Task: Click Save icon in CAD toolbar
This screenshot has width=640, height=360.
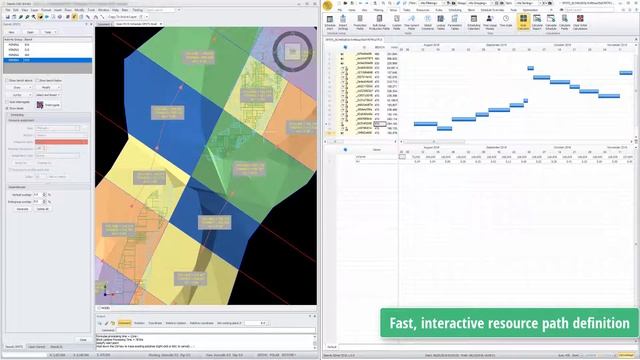Action: [x=7, y=17]
